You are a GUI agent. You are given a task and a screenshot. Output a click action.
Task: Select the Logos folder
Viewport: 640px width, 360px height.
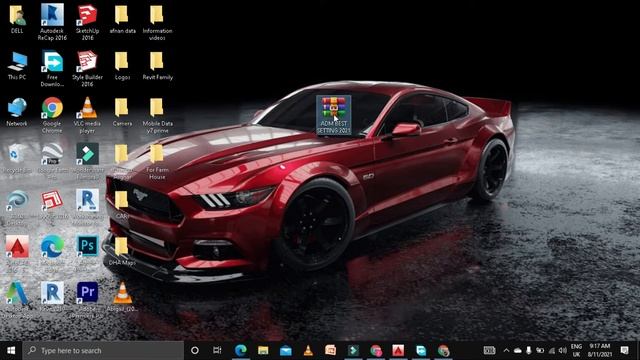[122, 65]
